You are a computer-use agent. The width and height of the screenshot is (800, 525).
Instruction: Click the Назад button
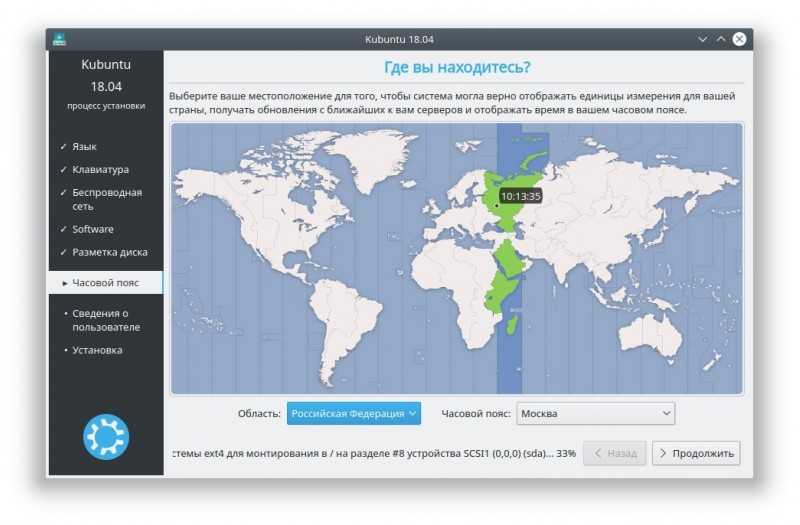[614, 453]
